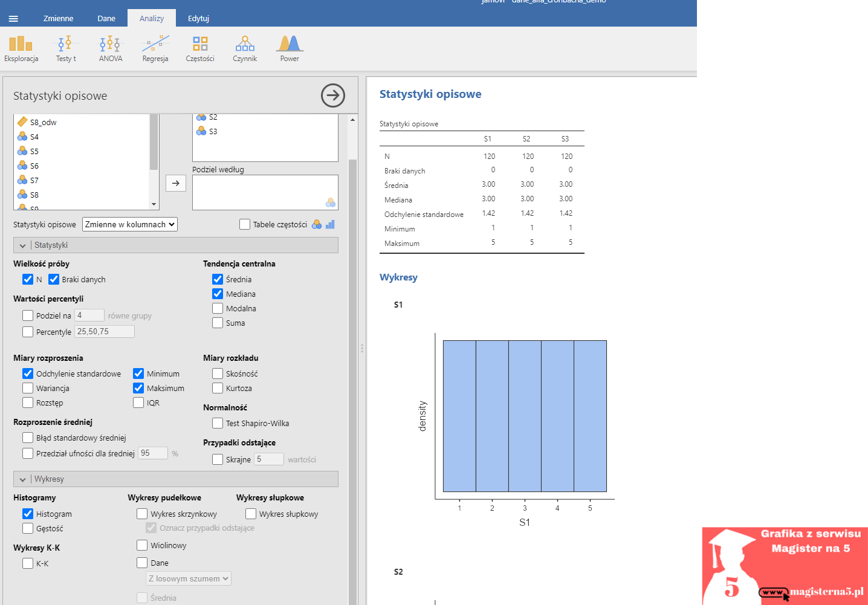Open the 'Zmienne w kolumnach' dropdown
The width and height of the screenshot is (868, 605).
130,224
